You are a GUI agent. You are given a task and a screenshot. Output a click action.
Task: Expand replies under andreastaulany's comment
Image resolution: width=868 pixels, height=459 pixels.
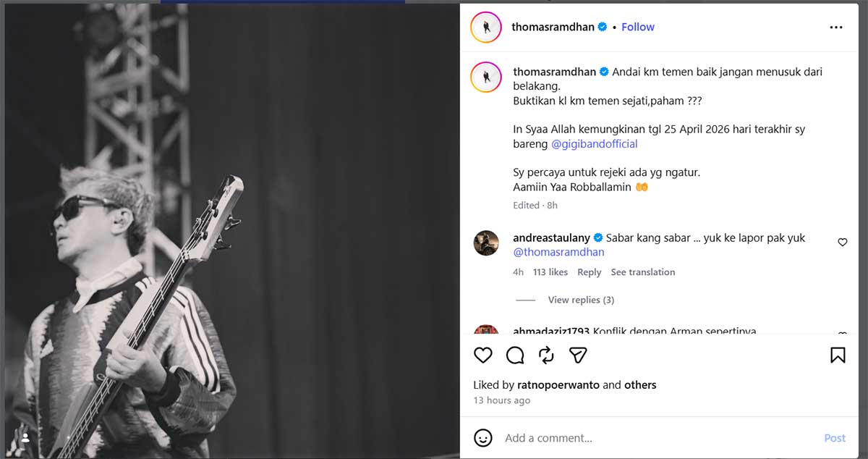[581, 299]
